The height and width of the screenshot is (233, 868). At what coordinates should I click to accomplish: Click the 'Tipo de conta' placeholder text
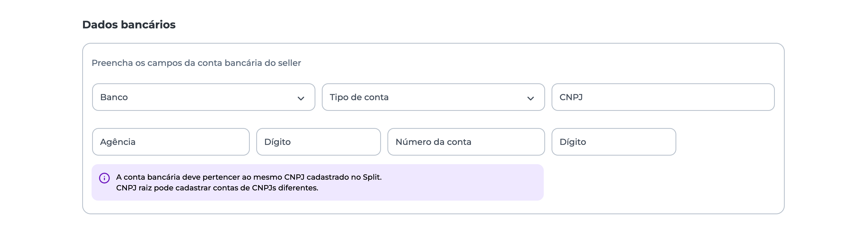(x=359, y=97)
